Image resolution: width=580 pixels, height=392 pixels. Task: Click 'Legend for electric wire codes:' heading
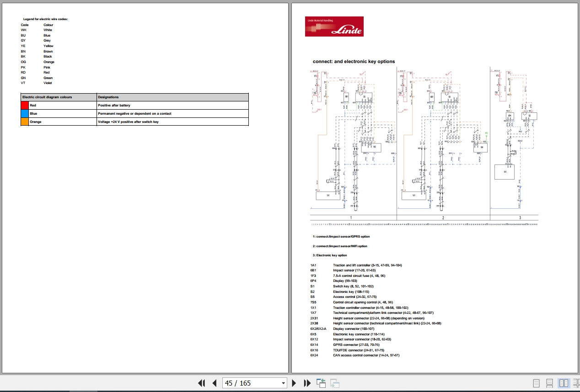(45, 19)
